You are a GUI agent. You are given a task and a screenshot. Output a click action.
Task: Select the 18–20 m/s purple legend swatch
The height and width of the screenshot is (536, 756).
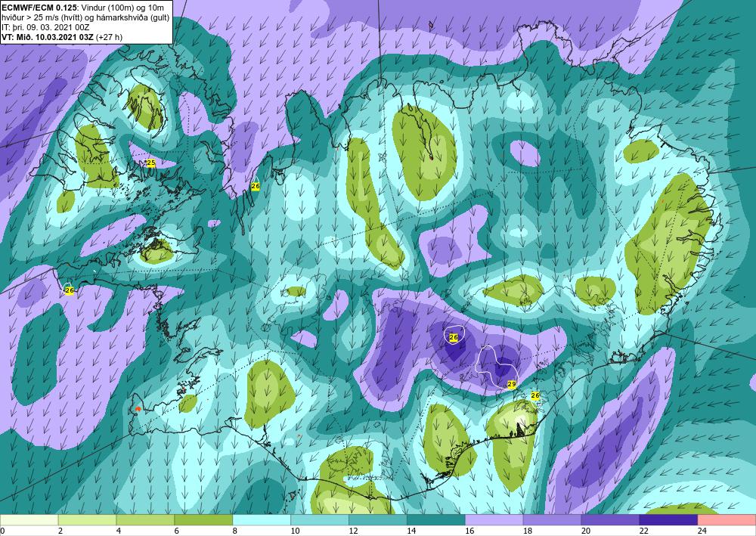552,520
